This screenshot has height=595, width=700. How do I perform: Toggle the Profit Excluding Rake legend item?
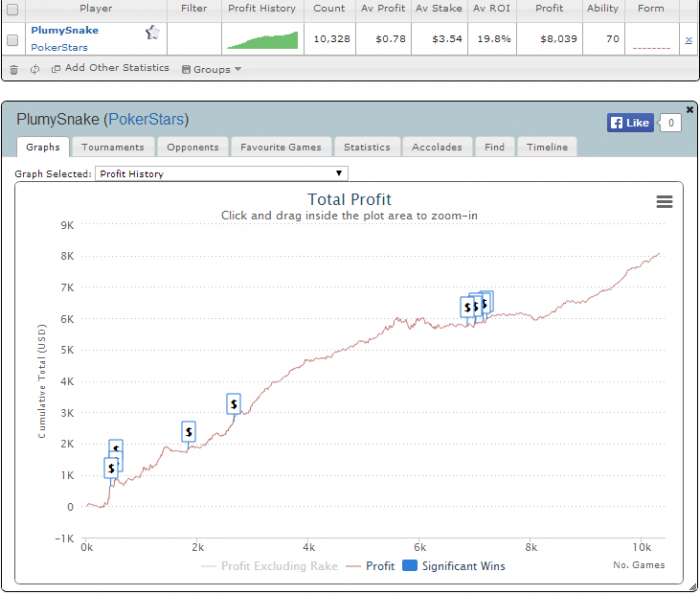270,566
